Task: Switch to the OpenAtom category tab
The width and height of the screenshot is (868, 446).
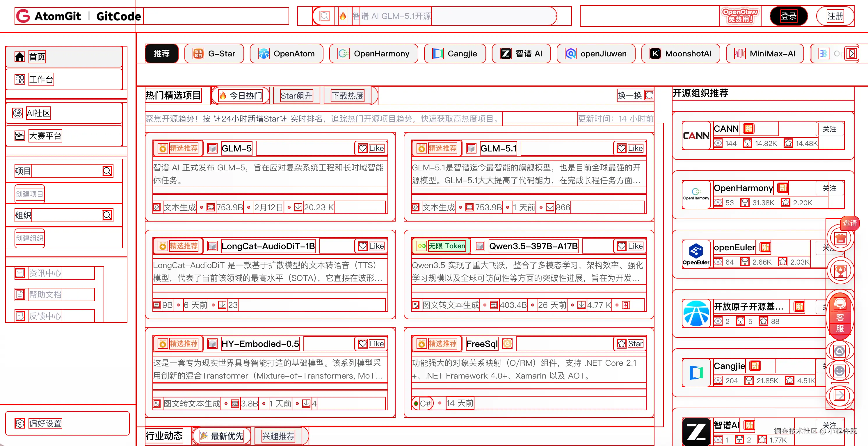Action: 287,53
